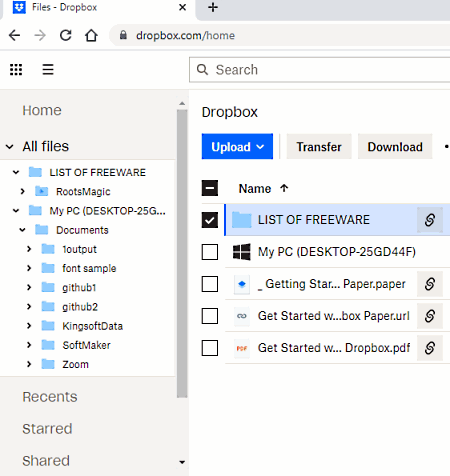Image resolution: width=450 pixels, height=476 pixels.
Task: Go to Starred in the sidebar
Action: coord(47,429)
